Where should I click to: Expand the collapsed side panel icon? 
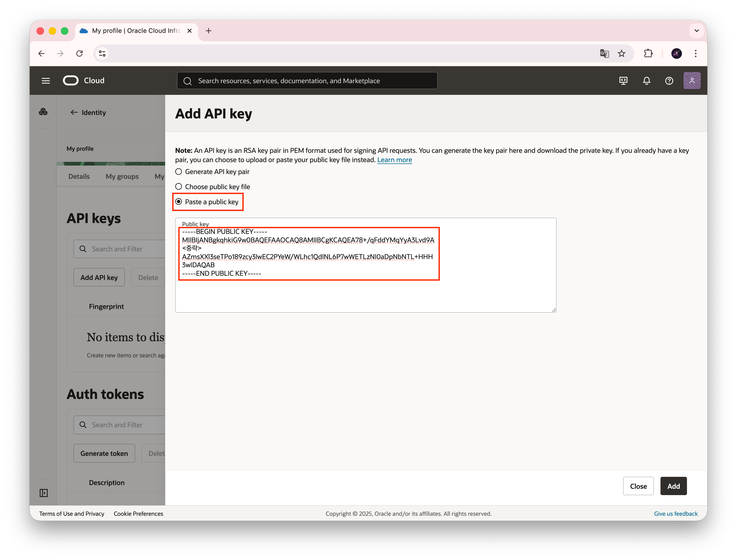pos(44,493)
